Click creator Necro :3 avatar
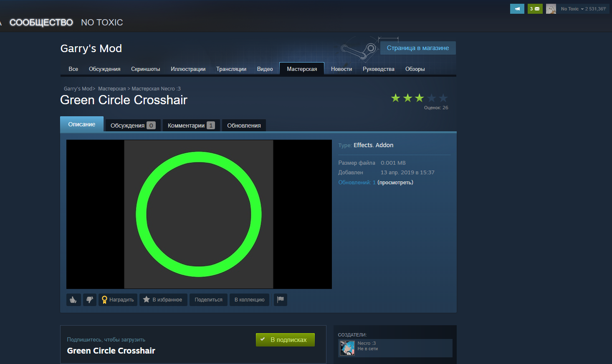The image size is (612, 364). [347, 348]
